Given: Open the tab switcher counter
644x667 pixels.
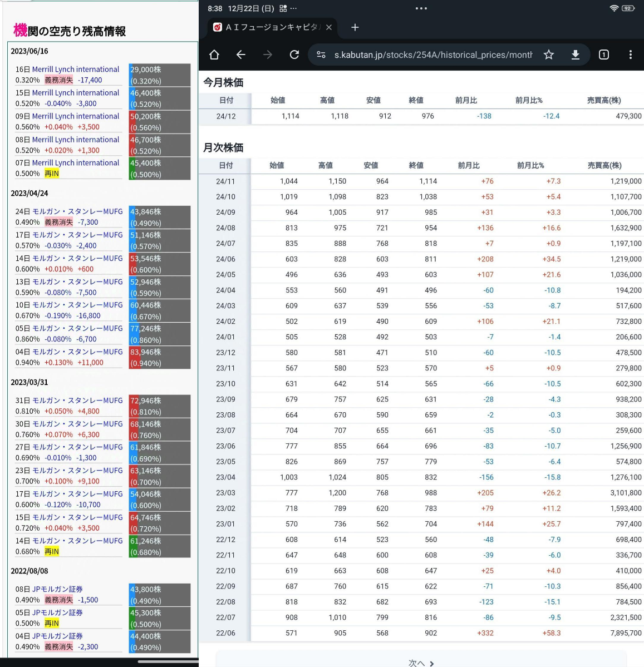Looking at the screenshot, I should [x=603, y=55].
